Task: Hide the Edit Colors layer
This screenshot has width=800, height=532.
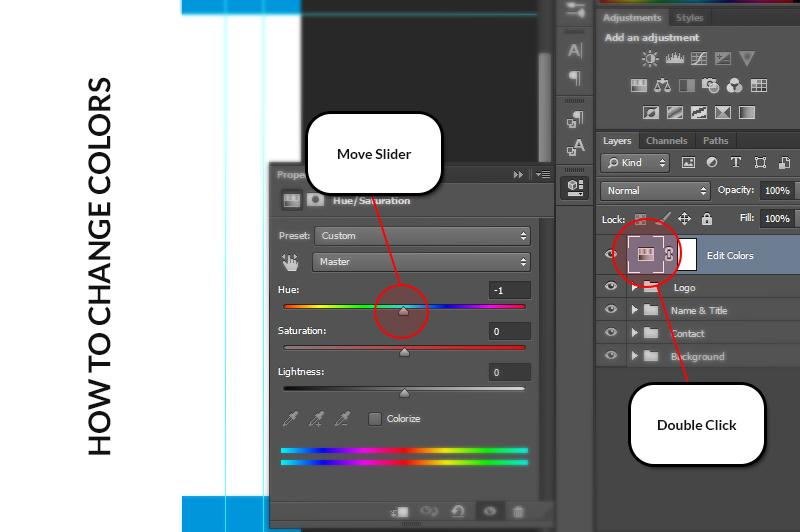Action: click(x=611, y=255)
